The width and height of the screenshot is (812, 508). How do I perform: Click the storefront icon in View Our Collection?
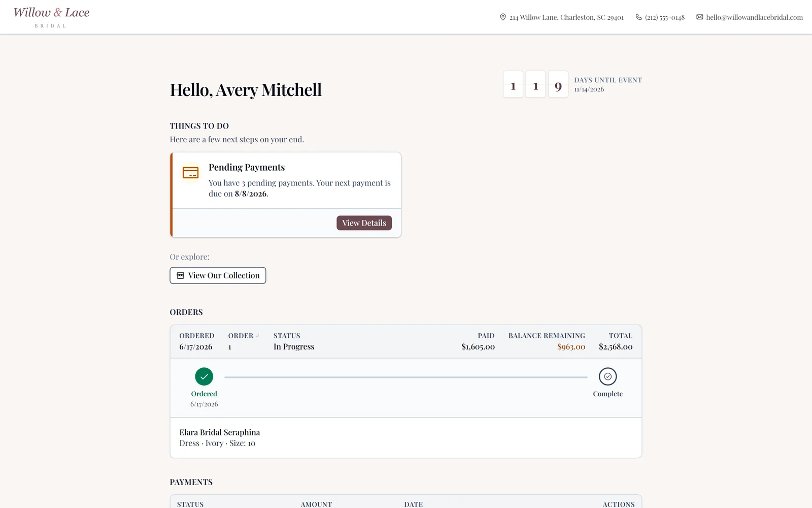point(180,275)
